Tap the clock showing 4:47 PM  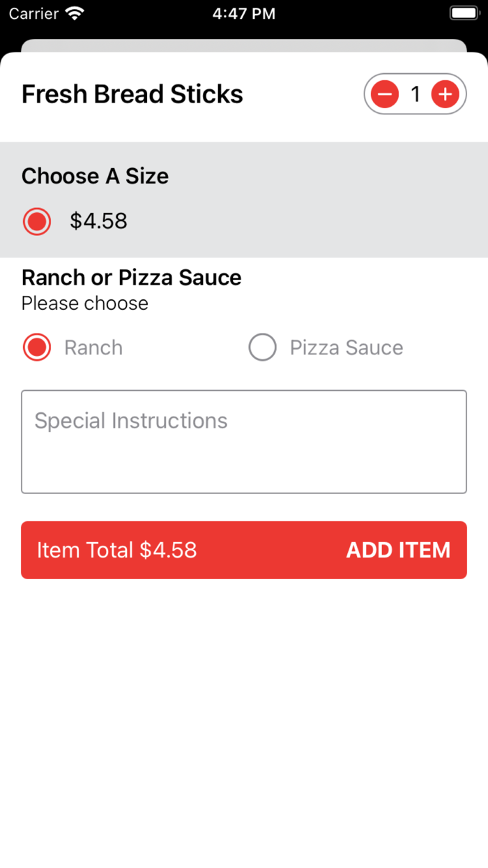[x=244, y=13]
